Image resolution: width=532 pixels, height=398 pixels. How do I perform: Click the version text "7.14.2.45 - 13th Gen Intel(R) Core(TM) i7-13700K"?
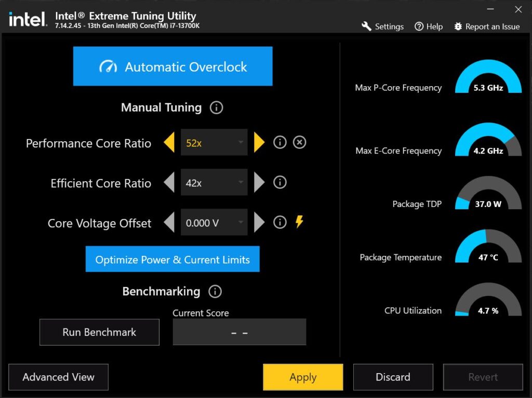point(127,26)
